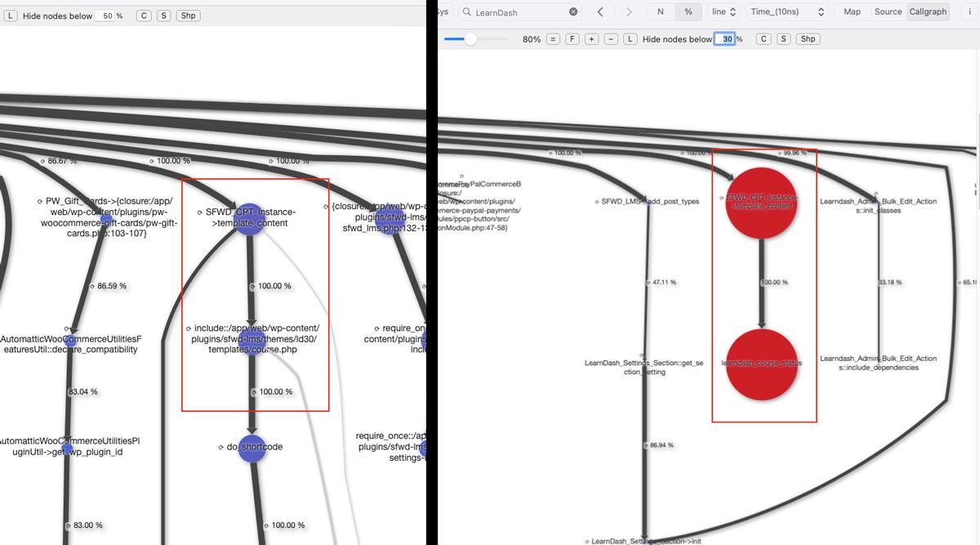Screen dimensions: 980x545
Task: Click the '+' zoom in button
Action: [x=591, y=39]
